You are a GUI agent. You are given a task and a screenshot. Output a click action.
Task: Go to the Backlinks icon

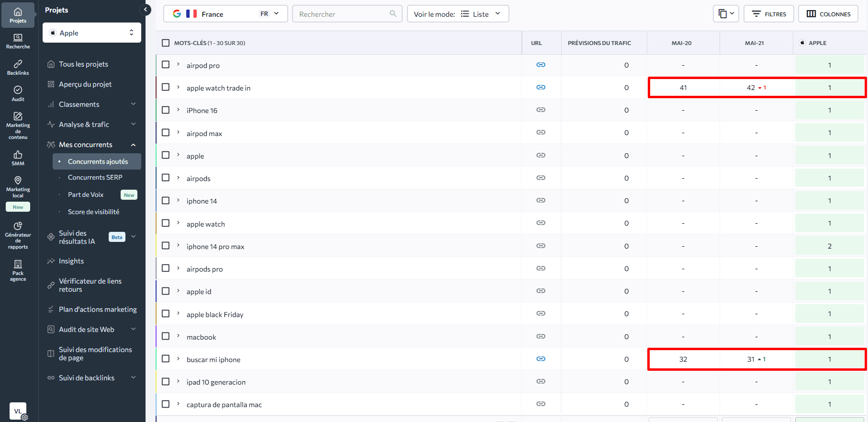coord(18,68)
